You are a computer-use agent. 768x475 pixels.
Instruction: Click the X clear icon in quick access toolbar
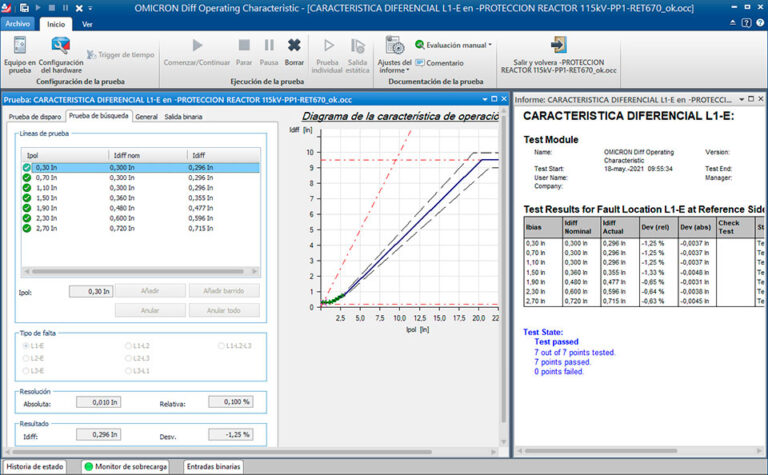(79, 8)
